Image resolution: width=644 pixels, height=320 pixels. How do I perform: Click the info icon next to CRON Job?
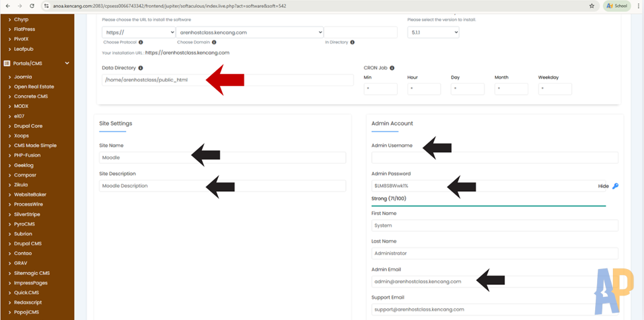pos(392,68)
